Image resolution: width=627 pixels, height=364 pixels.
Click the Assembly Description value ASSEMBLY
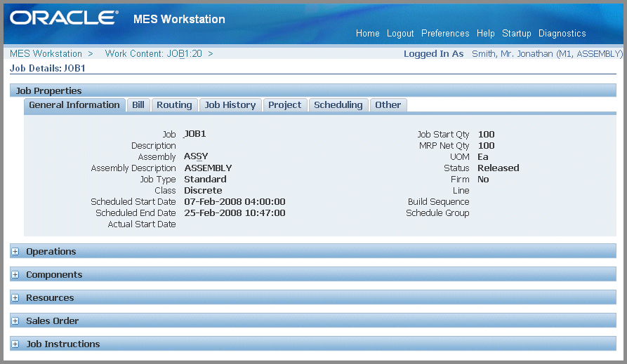click(208, 168)
